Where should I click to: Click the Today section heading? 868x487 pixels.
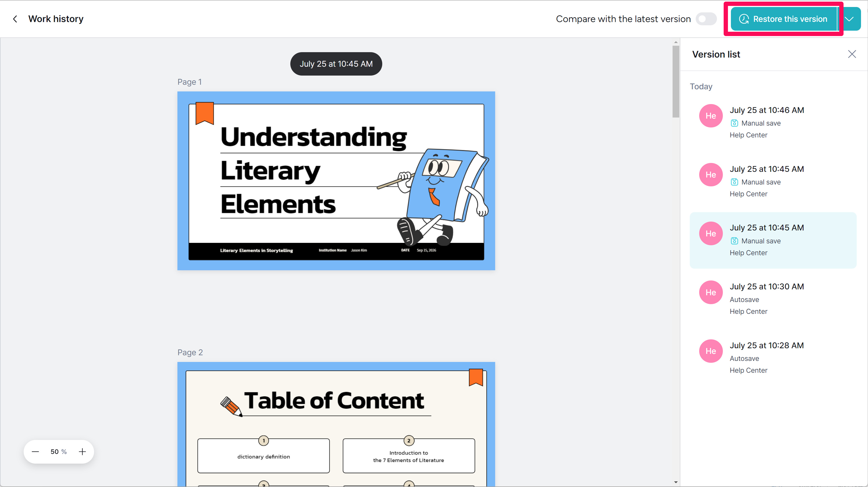701,87
